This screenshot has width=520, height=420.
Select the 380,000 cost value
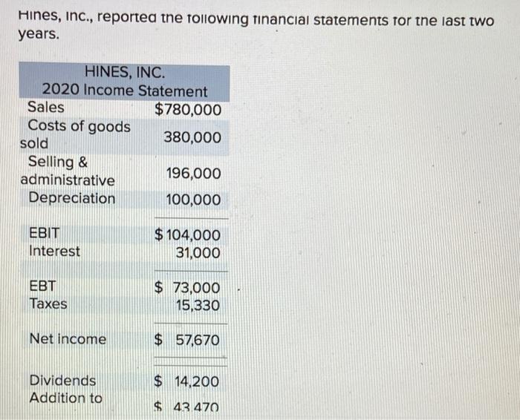192,137
